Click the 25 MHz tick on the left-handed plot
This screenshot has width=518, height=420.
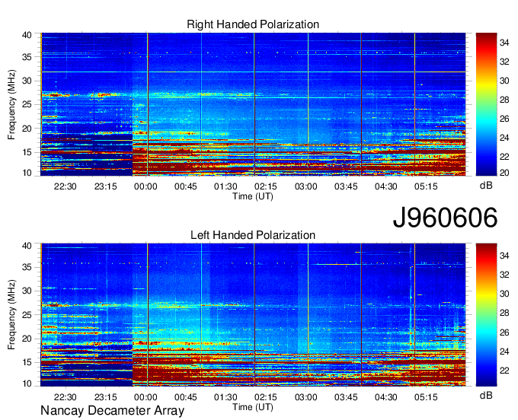27,315
